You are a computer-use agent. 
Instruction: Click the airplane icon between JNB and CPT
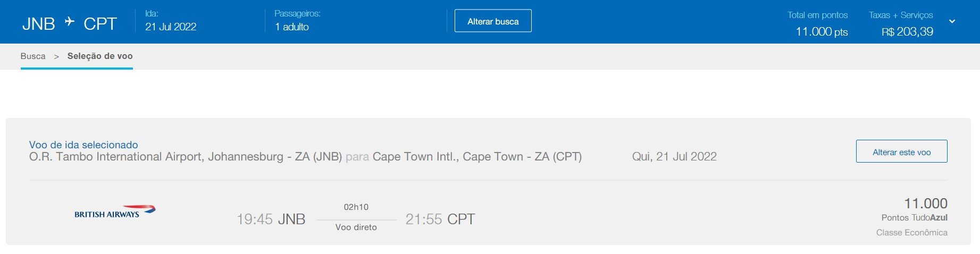coord(70,21)
